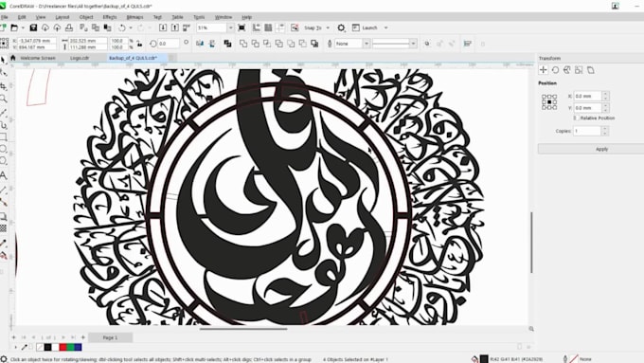This screenshot has width=644, height=363.
Task: Open the Bitmaps menu
Action: point(134,17)
